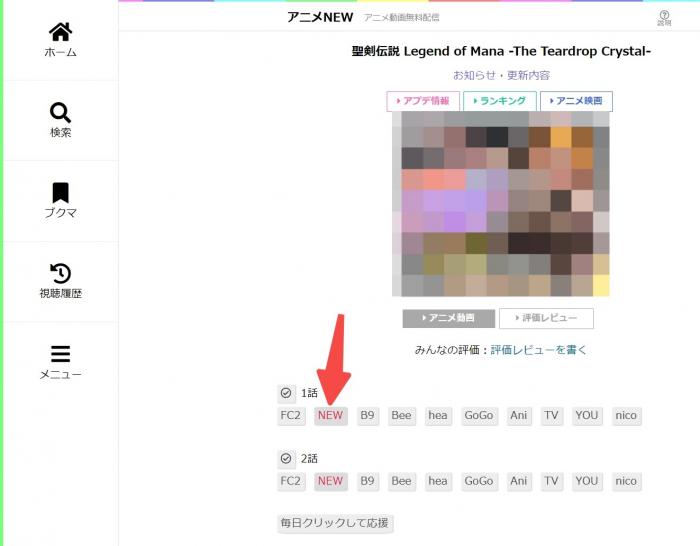This screenshot has width=700, height=546.
Task: Open the アニメ映画 tab
Action: click(x=576, y=101)
